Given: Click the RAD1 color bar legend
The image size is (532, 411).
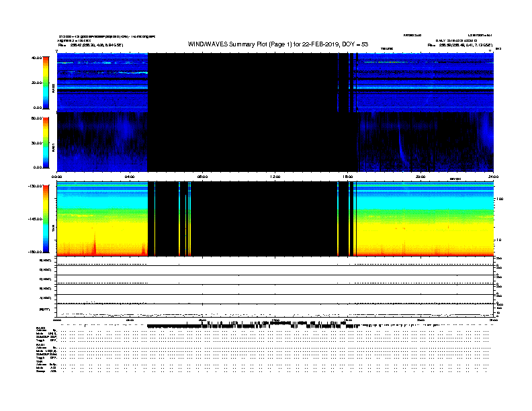Looking at the screenshot, I should coord(46,143).
